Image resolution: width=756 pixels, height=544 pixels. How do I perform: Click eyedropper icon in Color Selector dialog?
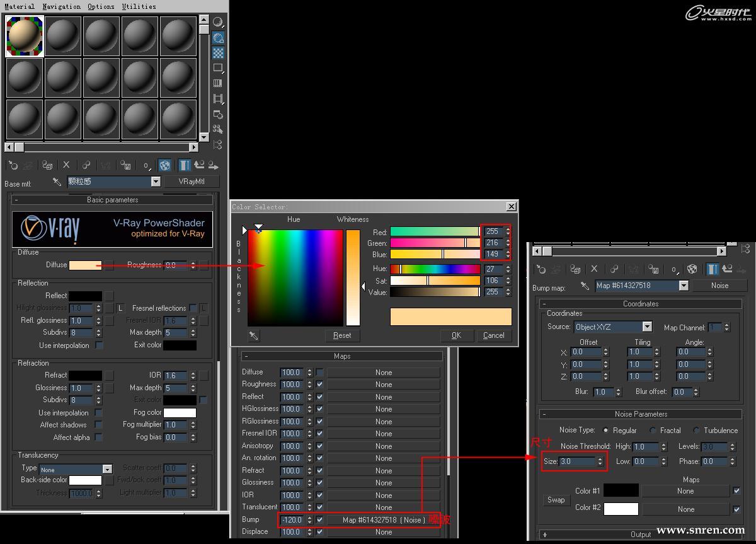(253, 335)
